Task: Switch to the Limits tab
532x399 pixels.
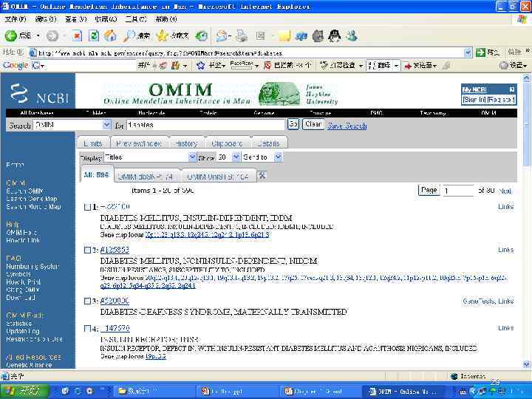Action: [93, 143]
